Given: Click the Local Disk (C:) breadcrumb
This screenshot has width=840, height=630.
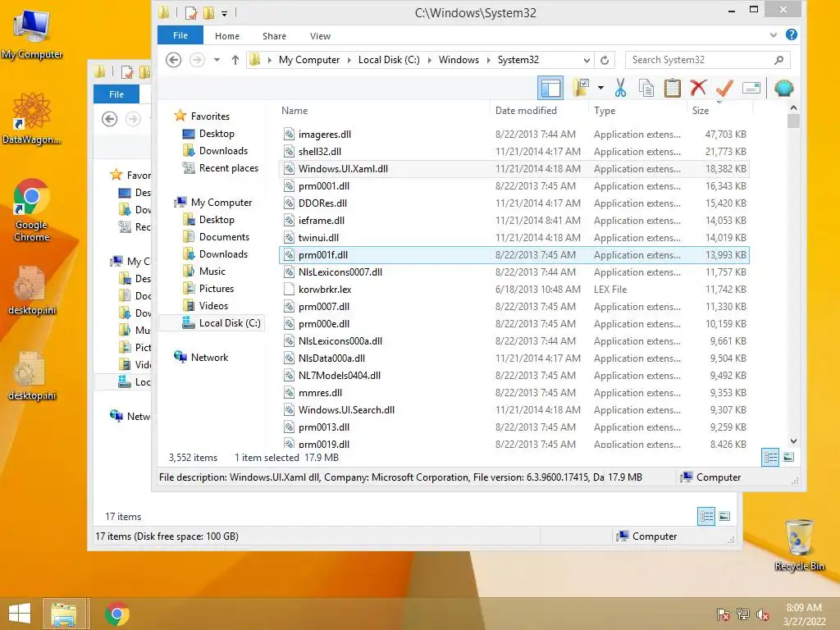Looking at the screenshot, I should (389, 60).
